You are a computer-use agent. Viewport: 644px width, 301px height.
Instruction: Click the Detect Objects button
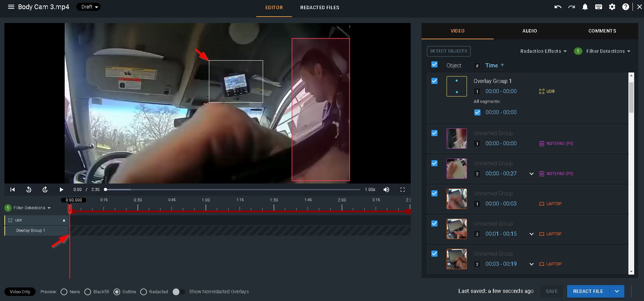tap(448, 51)
